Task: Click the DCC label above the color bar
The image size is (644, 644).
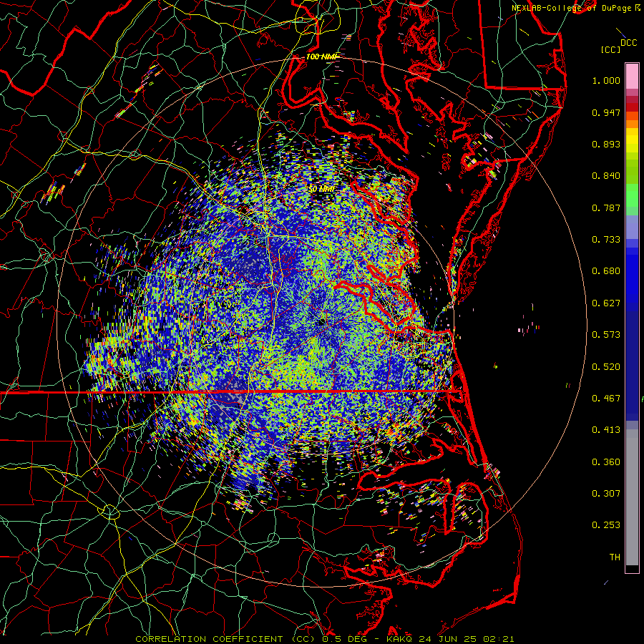Action: (628, 43)
